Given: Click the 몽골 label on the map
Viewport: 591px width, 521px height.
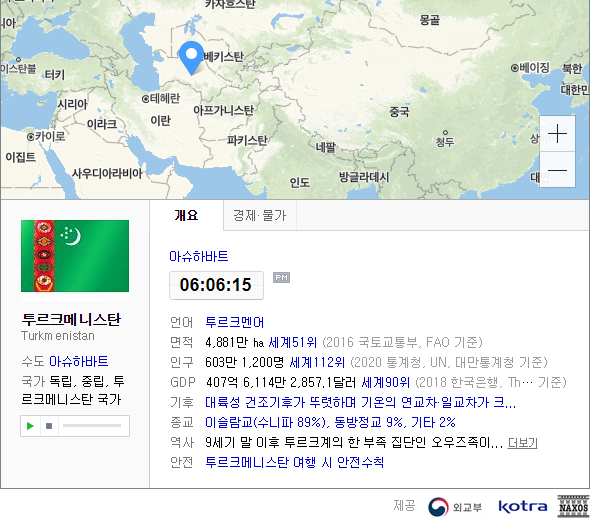Looking at the screenshot, I should coord(430,20).
